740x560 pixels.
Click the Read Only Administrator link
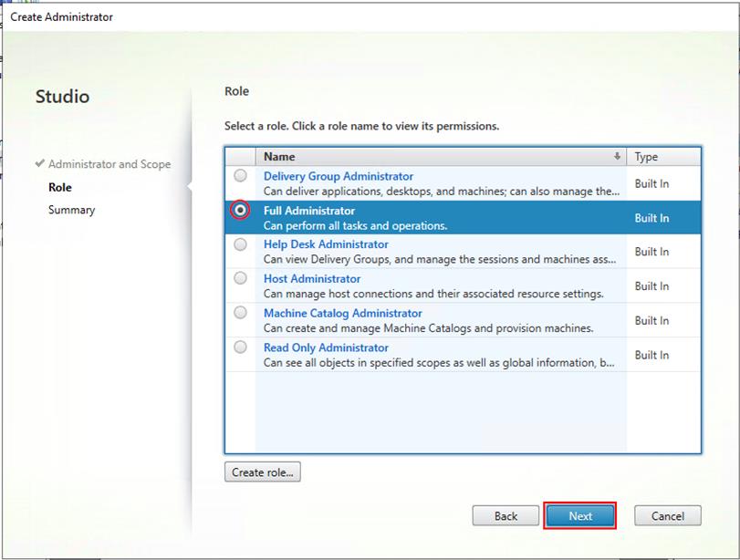(326, 347)
